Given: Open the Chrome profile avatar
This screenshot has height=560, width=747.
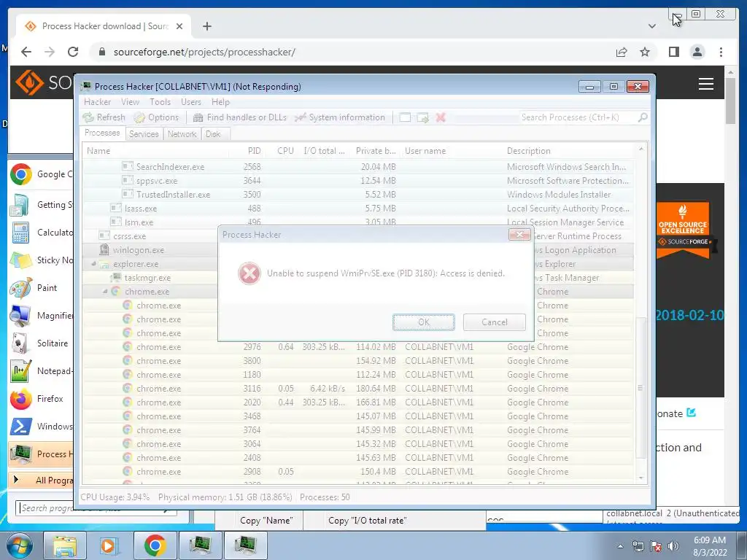Looking at the screenshot, I should 697,52.
